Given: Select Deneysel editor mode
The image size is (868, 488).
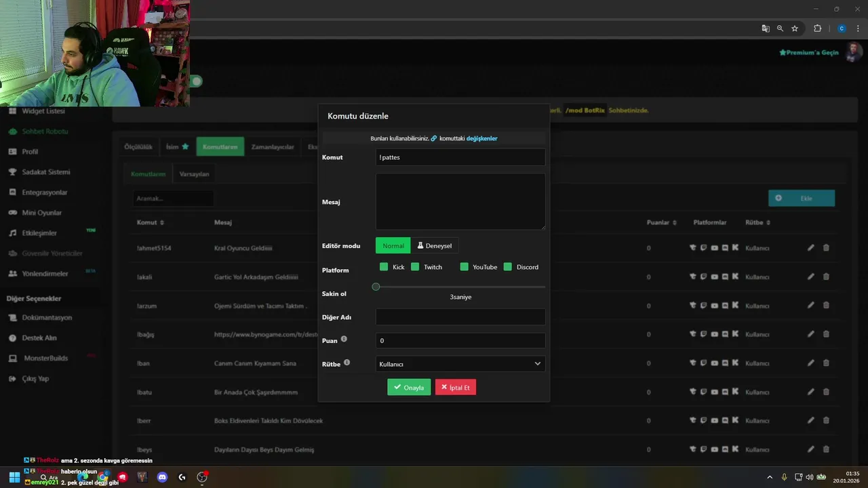Looking at the screenshot, I should tap(435, 245).
